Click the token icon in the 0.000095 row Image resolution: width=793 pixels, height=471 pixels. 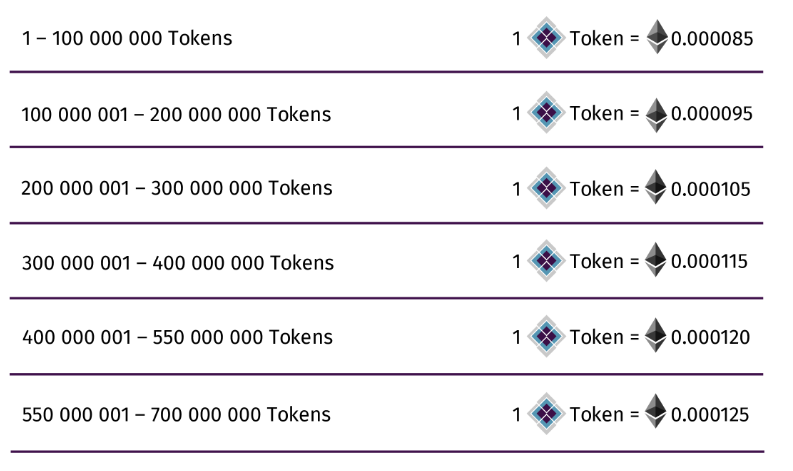pos(546,113)
